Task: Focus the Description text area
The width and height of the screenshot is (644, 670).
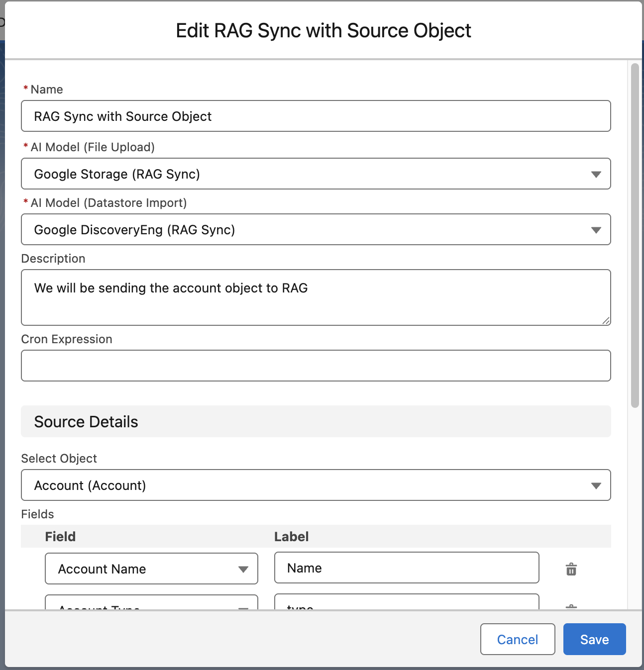Action: [x=316, y=297]
